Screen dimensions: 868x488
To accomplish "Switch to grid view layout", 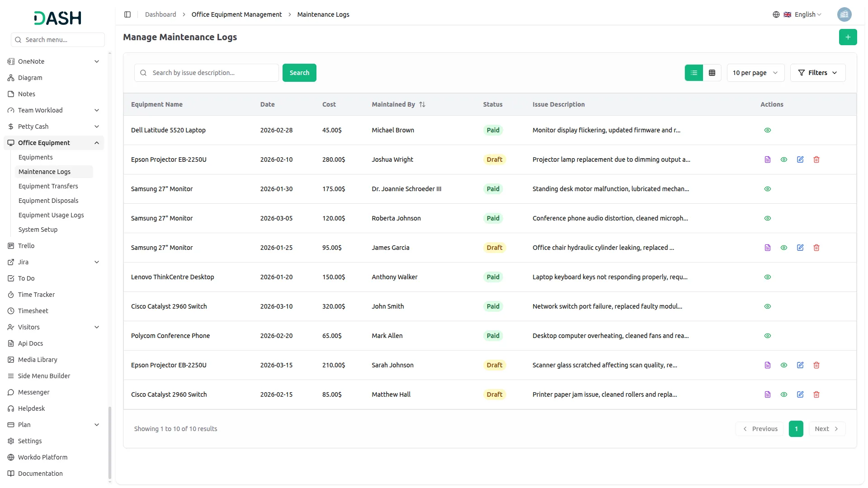I will [x=712, y=73].
